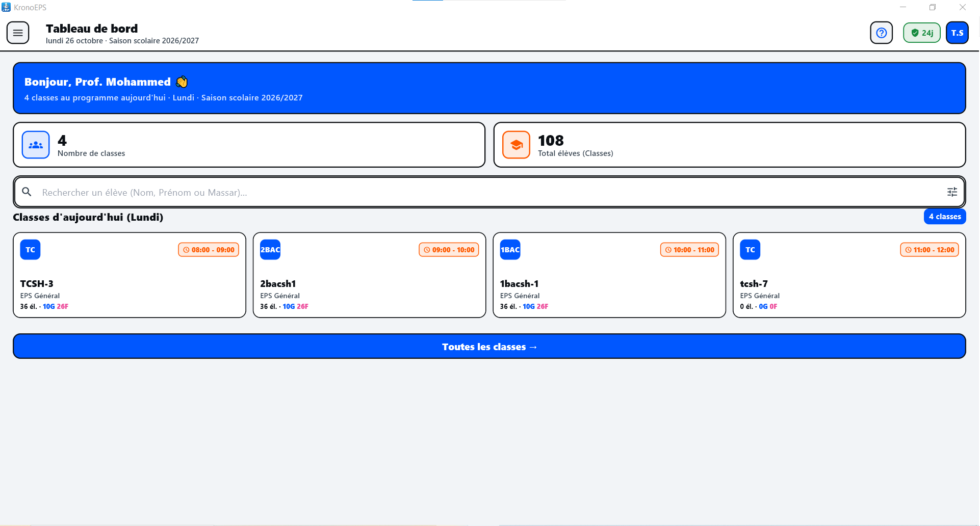
Task: Restore the KronoEPS window size
Action: point(933,7)
